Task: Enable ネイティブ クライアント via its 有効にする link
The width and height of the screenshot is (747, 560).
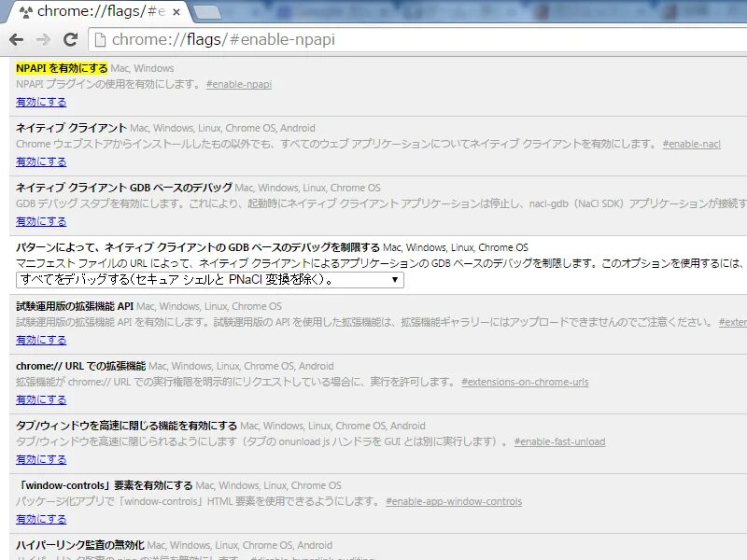Action: 41,161
